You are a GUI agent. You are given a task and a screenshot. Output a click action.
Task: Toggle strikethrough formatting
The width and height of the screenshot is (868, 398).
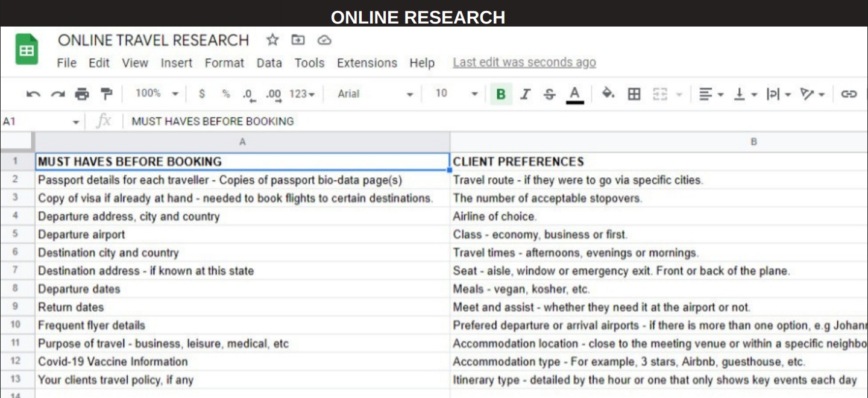pyautogui.click(x=549, y=94)
